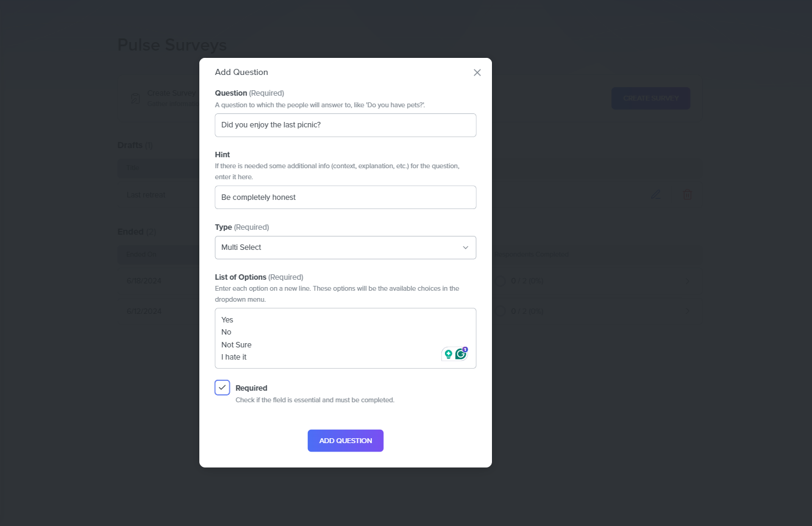
Task: Click the pencil edit icon for Last retreat
Action: click(655, 195)
